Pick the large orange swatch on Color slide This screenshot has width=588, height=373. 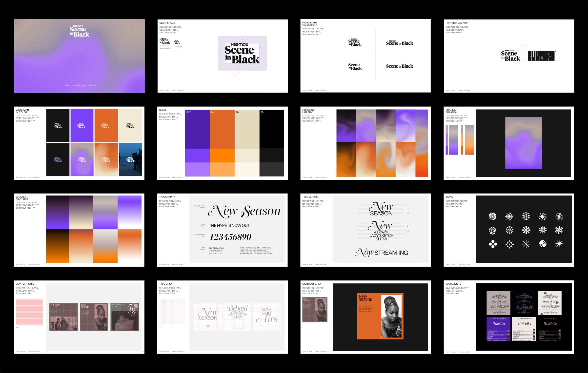point(222,129)
